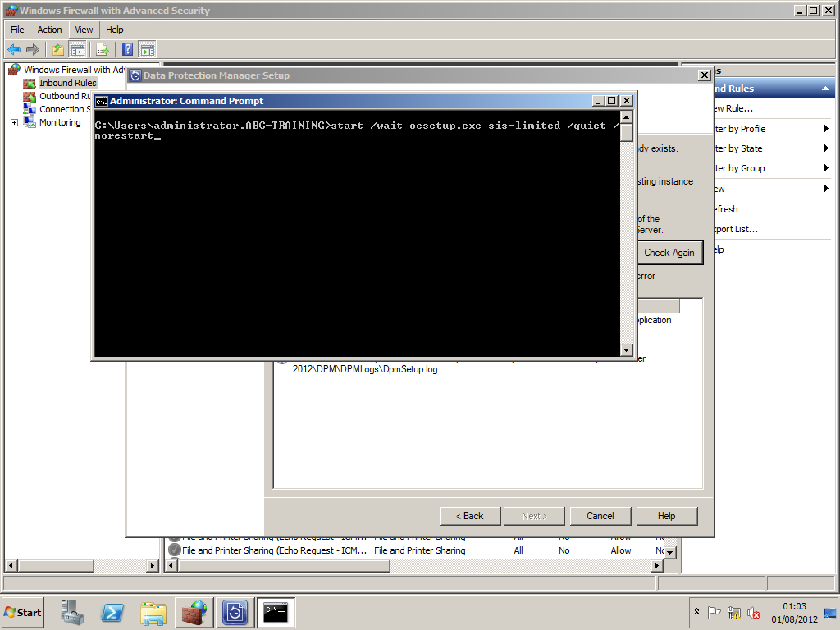Screen dimensions: 840x630
Task: Click the Back arrow in the firewall toolbar
Action: pyautogui.click(x=14, y=50)
